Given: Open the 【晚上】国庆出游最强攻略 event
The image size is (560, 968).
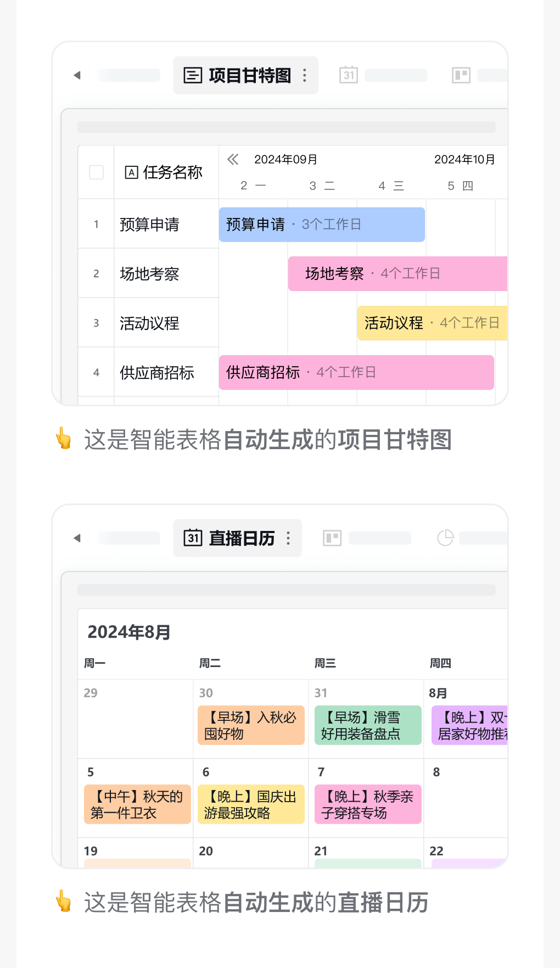Looking at the screenshot, I should click(251, 804).
